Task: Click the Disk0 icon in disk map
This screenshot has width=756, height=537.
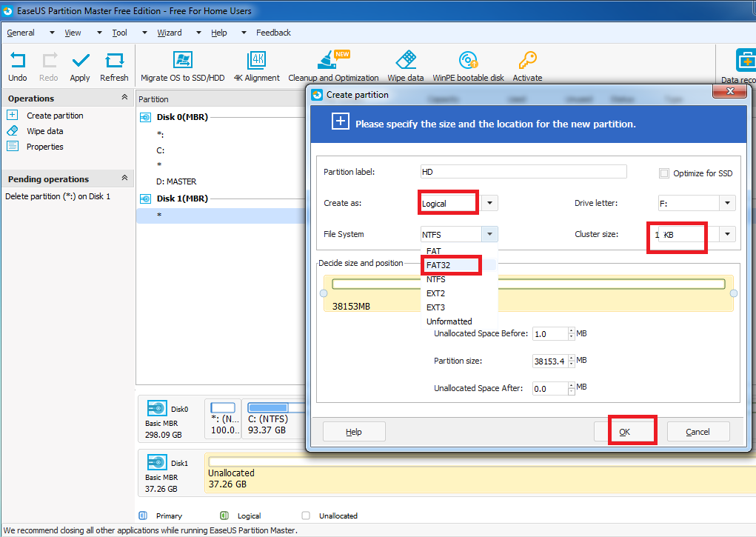Action: click(x=157, y=409)
